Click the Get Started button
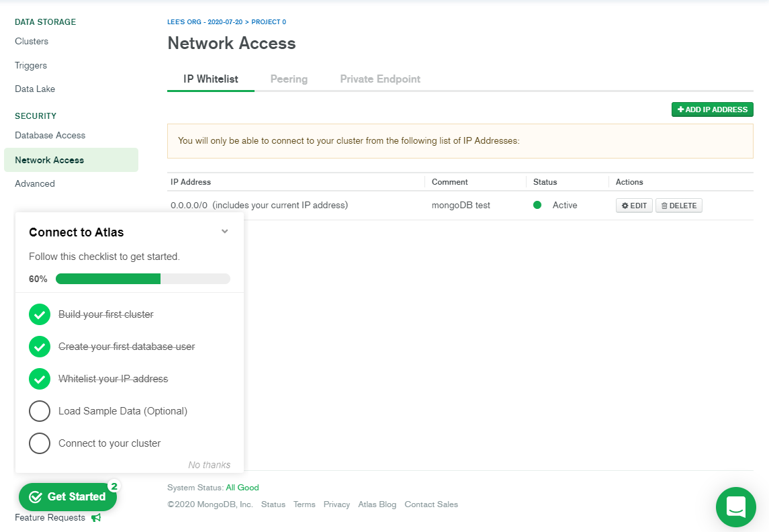This screenshot has height=532, width=769. [x=68, y=496]
